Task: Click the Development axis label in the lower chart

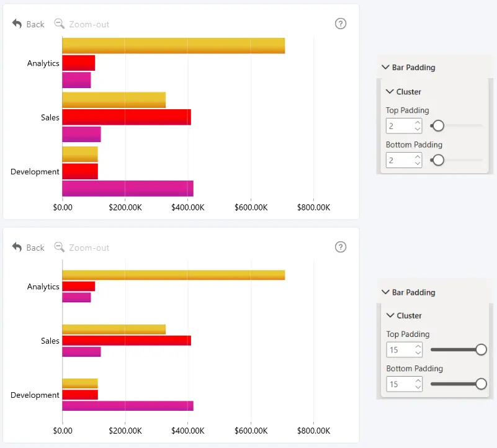Action: coord(35,395)
